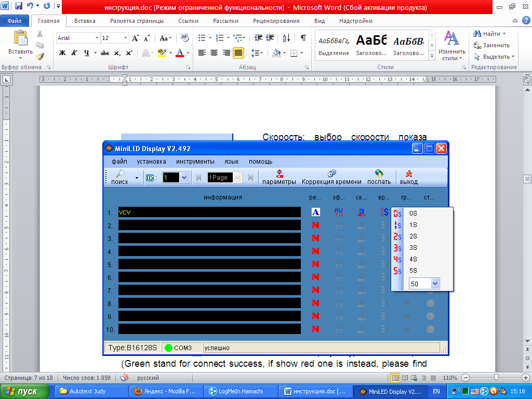Apply strikethrough formatting

[105, 53]
